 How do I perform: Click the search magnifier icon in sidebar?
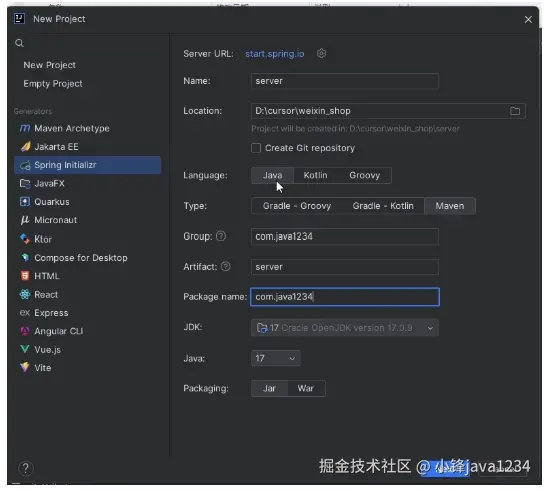(x=19, y=43)
